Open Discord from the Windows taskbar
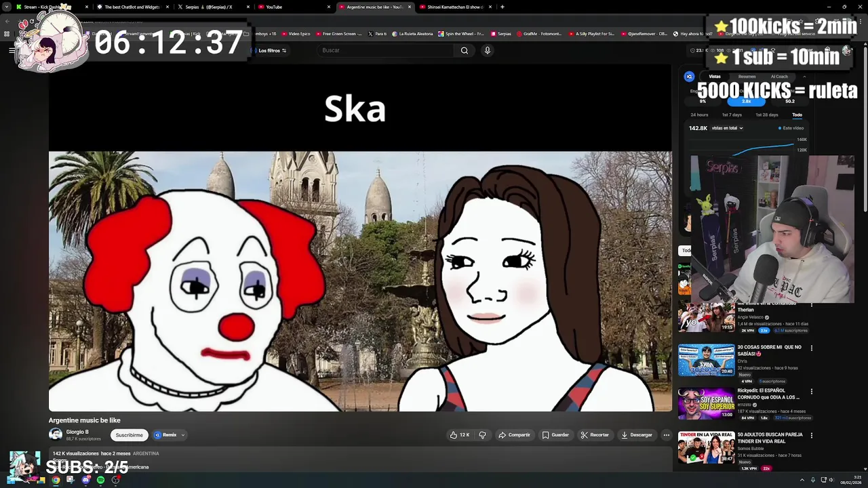The height and width of the screenshot is (488, 868). pos(85,480)
